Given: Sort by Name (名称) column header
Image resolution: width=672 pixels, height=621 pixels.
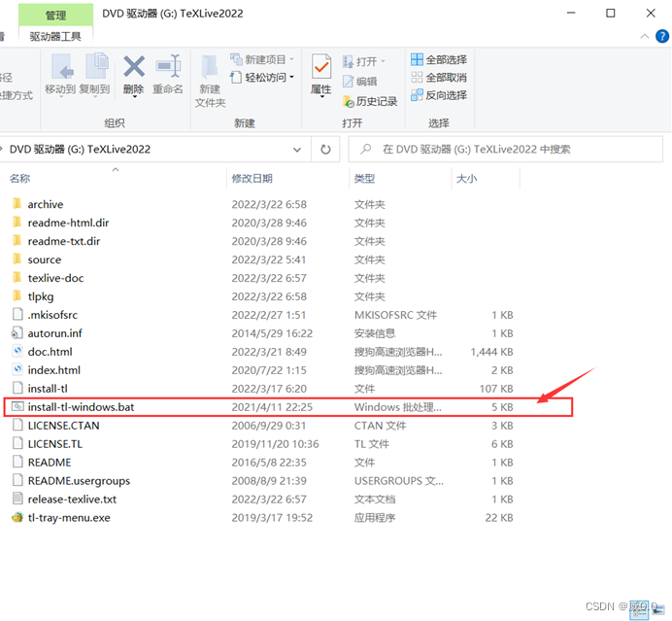Looking at the screenshot, I should pyautogui.click(x=19, y=179).
